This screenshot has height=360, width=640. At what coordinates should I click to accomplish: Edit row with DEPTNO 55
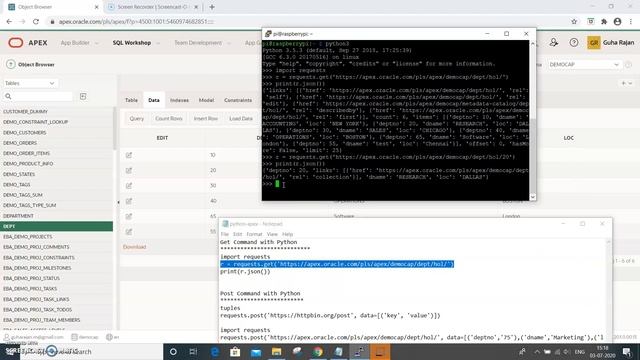click(129, 231)
